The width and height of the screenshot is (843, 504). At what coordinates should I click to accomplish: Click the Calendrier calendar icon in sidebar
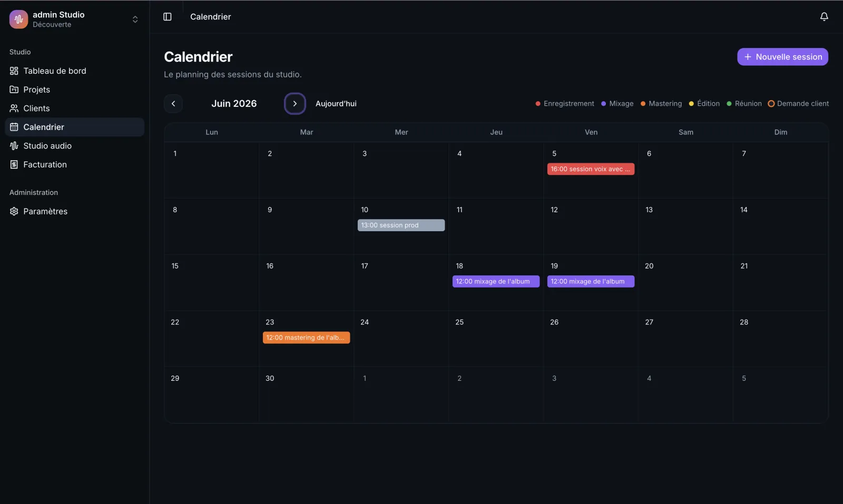pyautogui.click(x=14, y=127)
